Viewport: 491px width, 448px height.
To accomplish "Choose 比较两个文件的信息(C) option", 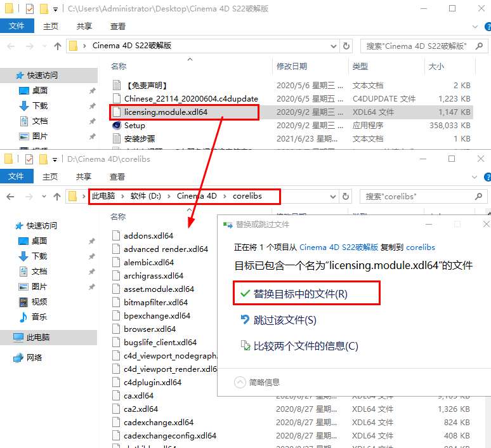I will click(299, 346).
